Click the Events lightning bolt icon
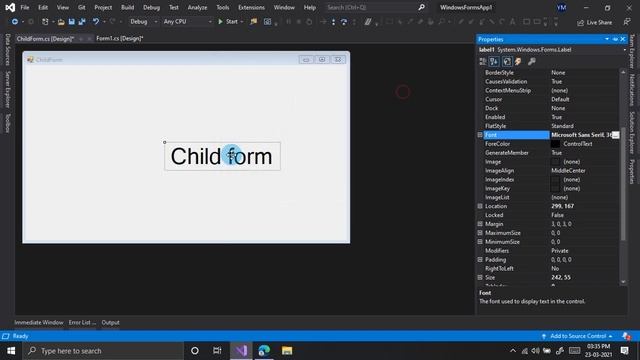Image resolution: width=640 pixels, height=360 pixels. (518, 62)
